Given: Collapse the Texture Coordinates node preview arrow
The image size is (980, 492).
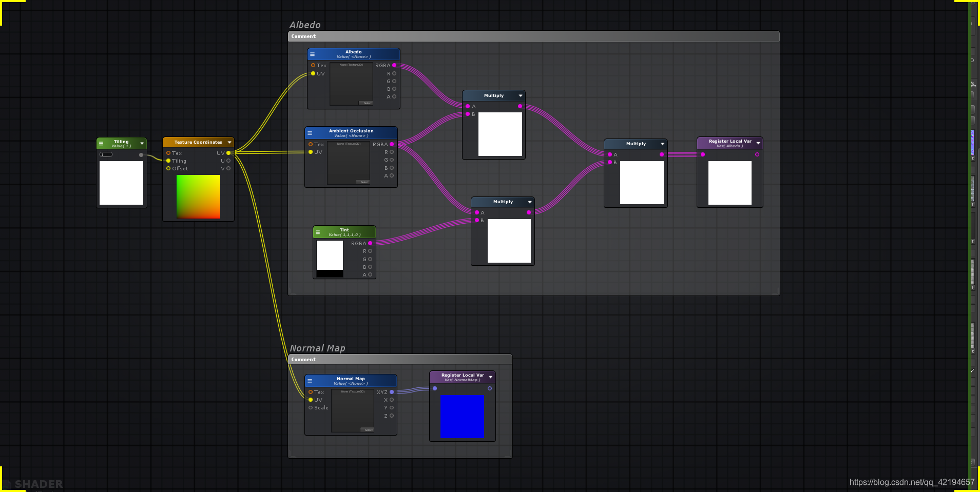Looking at the screenshot, I should (x=229, y=142).
